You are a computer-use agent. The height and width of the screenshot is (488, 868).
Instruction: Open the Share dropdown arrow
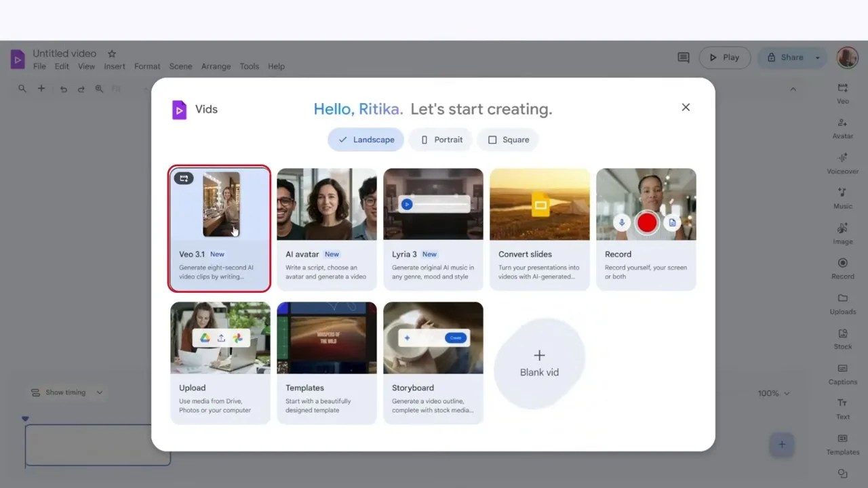point(817,58)
